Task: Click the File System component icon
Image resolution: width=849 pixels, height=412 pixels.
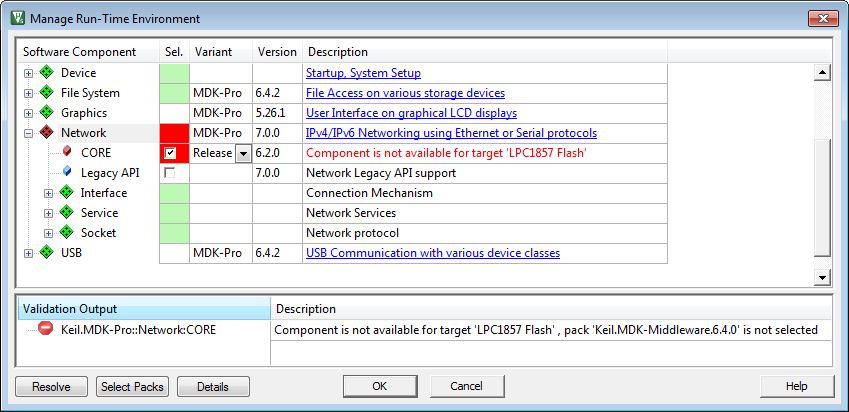Action: [x=47, y=93]
